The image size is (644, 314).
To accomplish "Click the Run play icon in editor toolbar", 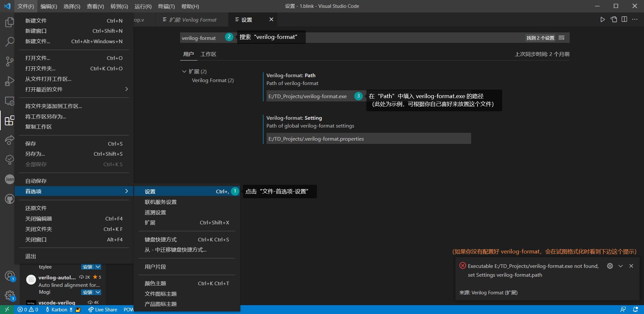I will pyautogui.click(x=602, y=20).
